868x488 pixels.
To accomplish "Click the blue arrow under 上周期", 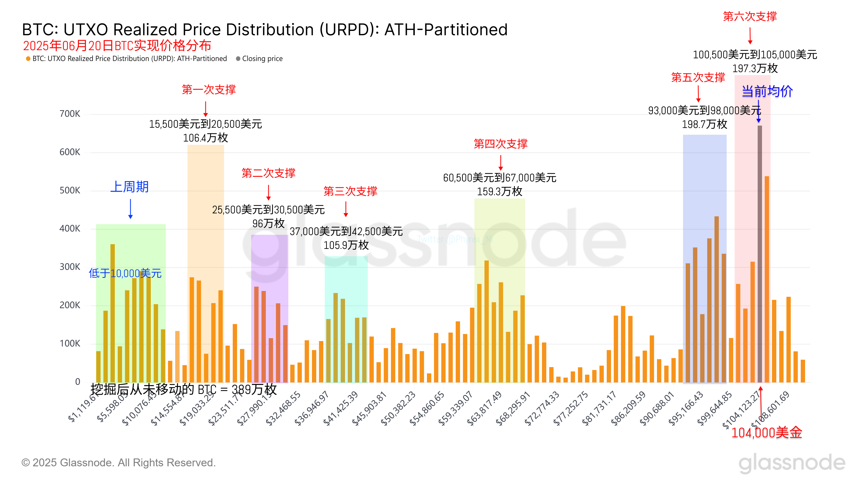I will click(x=130, y=209).
